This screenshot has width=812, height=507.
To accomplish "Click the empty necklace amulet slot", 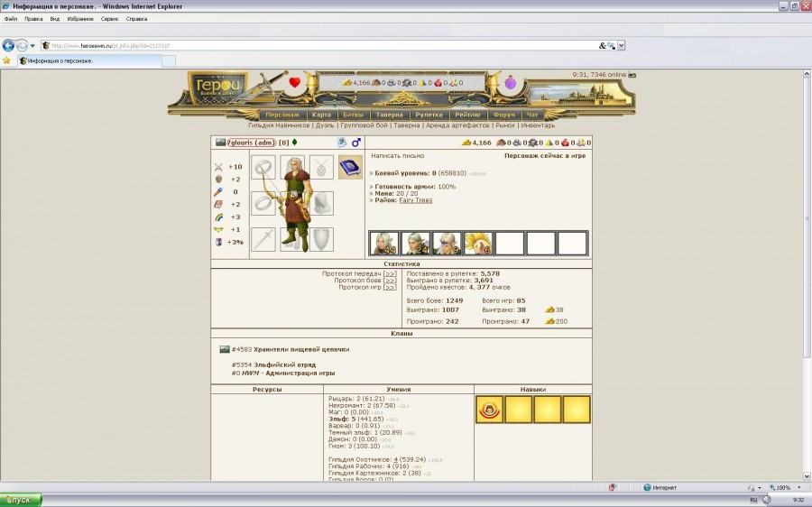I will pos(321,167).
